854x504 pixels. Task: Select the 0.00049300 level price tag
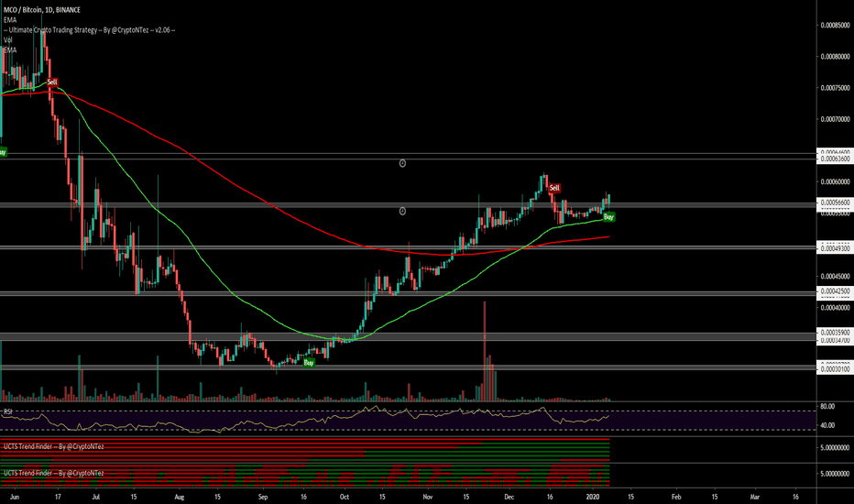[x=836, y=248]
